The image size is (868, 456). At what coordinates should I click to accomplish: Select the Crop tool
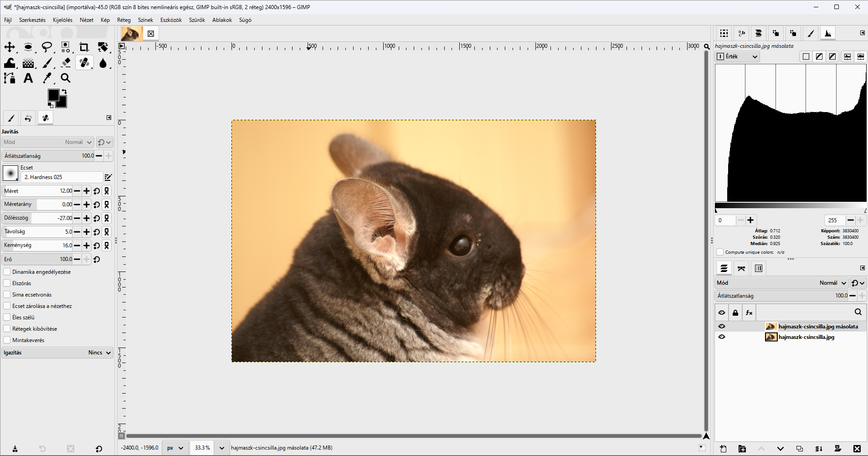coord(84,47)
